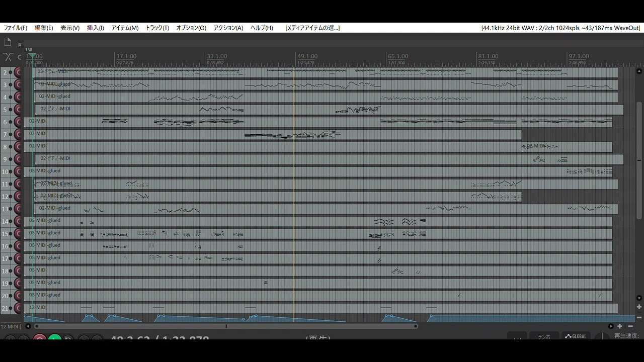Click the vertical scrollbar thumb
Screen dimensions: 644x362
[x=639, y=161]
